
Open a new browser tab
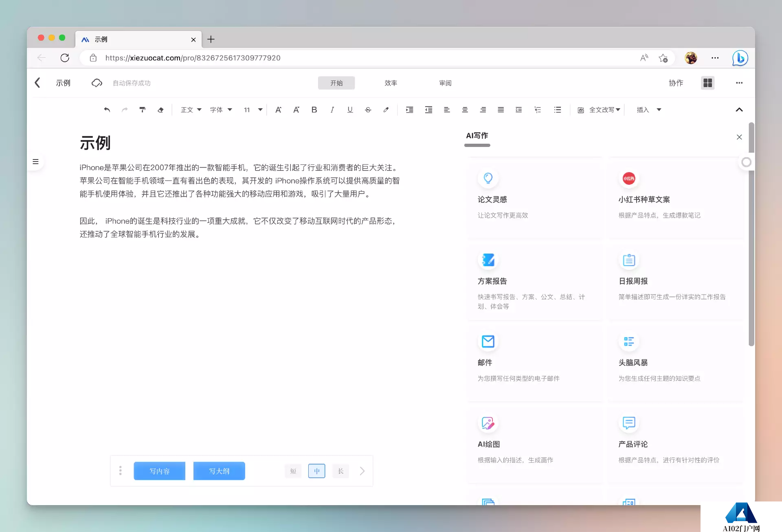[x=211, y=39]
